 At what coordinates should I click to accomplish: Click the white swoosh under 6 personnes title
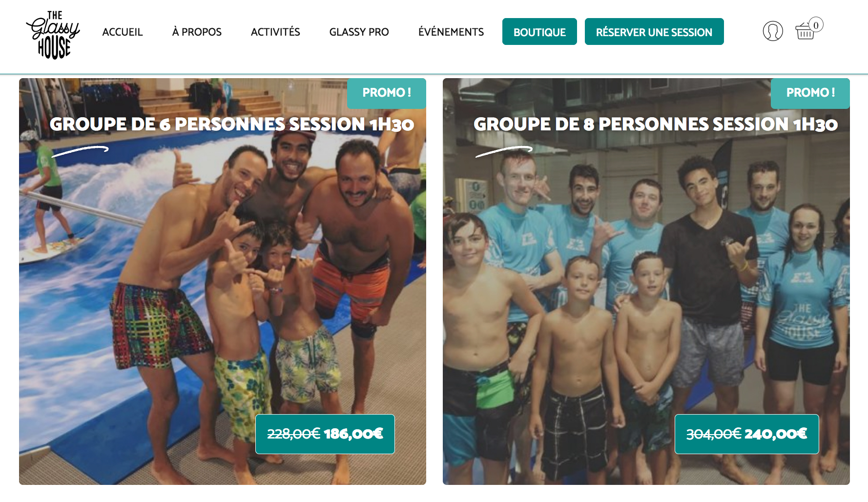point(80,151)
